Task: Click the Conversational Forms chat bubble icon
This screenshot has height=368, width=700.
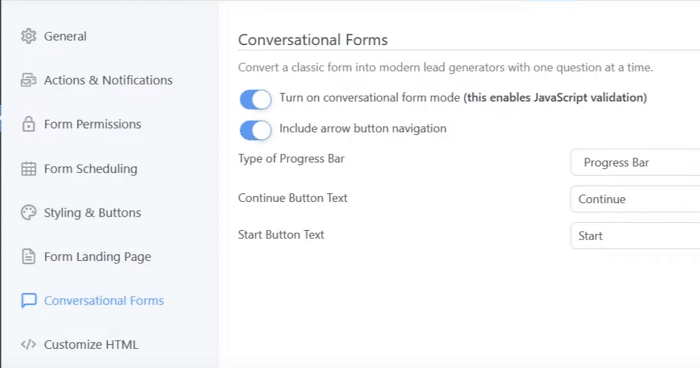Action: tap(29, 301)
